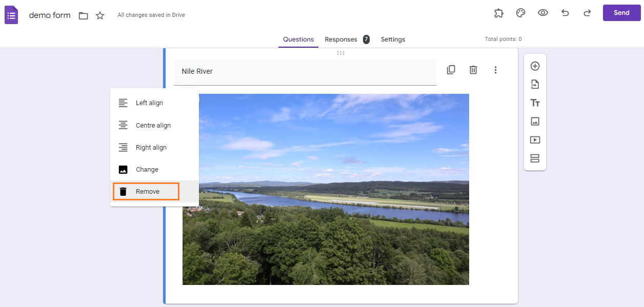Click the undo arrow
644x307 pixels.
coord(565,13)
